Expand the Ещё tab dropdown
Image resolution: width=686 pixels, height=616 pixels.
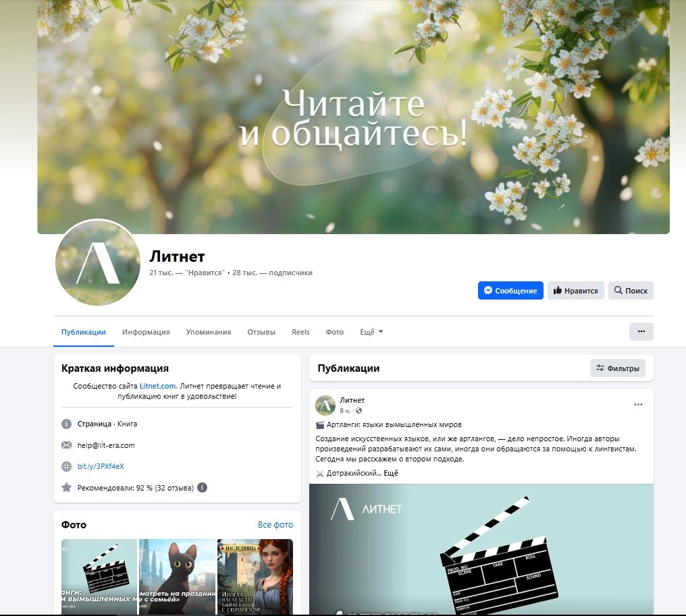point(371,332)
